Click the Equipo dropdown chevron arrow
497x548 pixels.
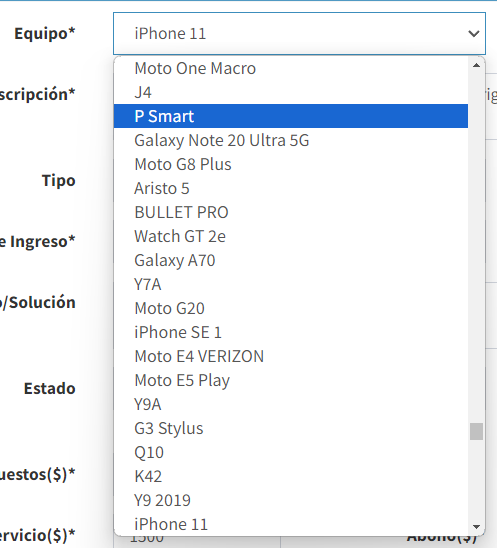click(x=474, y=34)
